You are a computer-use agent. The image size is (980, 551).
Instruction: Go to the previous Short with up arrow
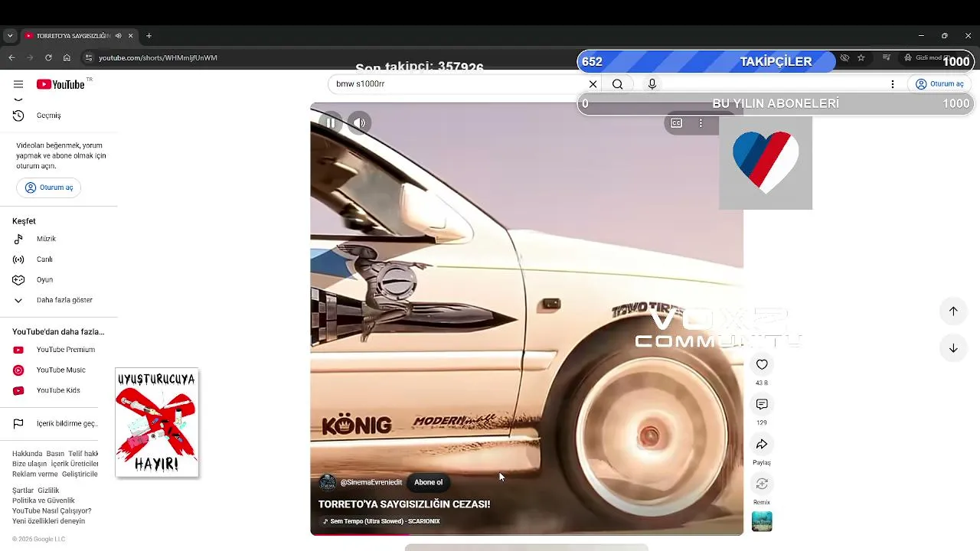click(953, 311)
